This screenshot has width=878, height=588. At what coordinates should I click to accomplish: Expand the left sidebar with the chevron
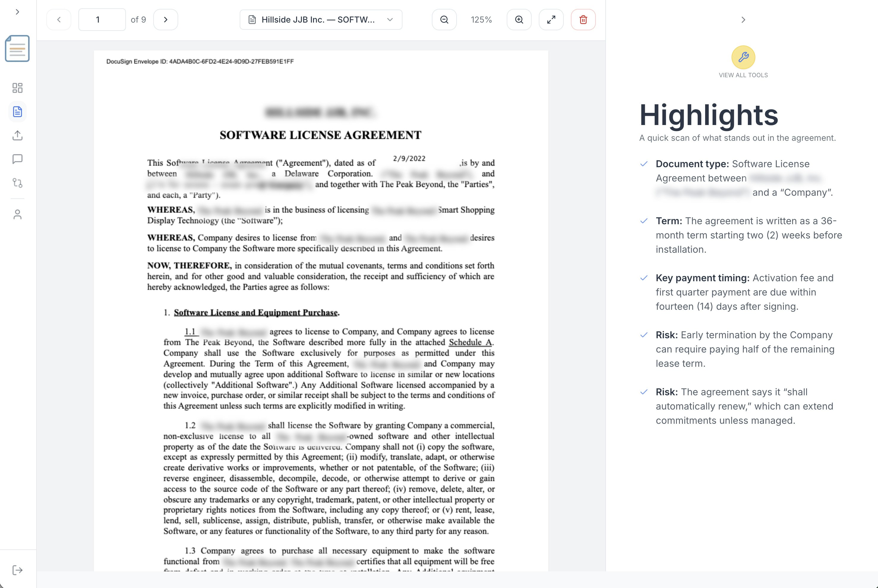click(17, 12)
